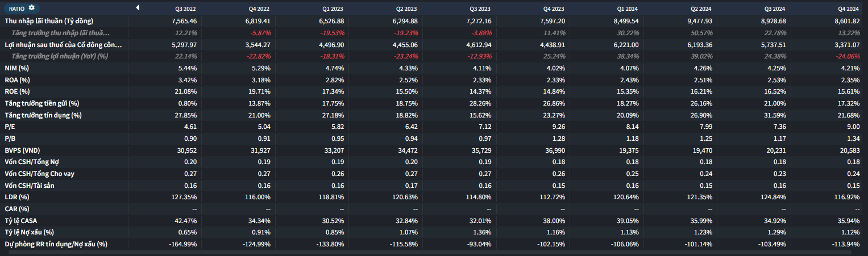The image size is (868, 256).
Task: Click the Q2 2023 column header
Action: tap(407, 9)
